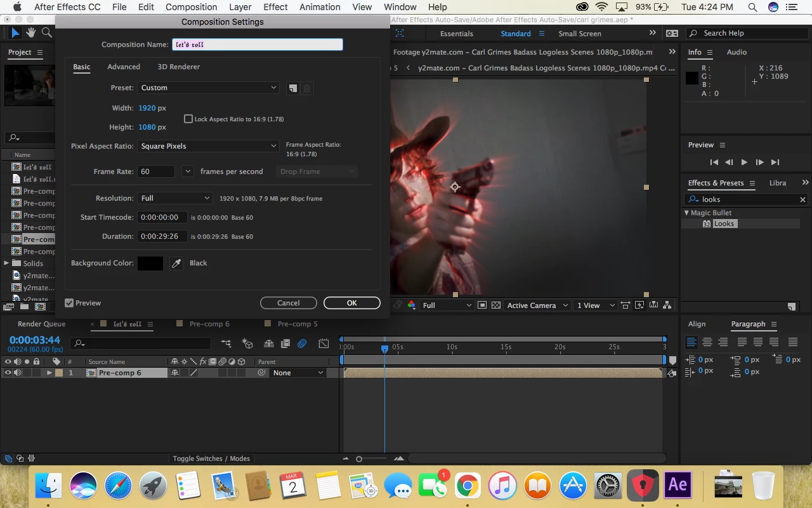
Task: Switch to the Advanced tab
Action: click(124, 67)
